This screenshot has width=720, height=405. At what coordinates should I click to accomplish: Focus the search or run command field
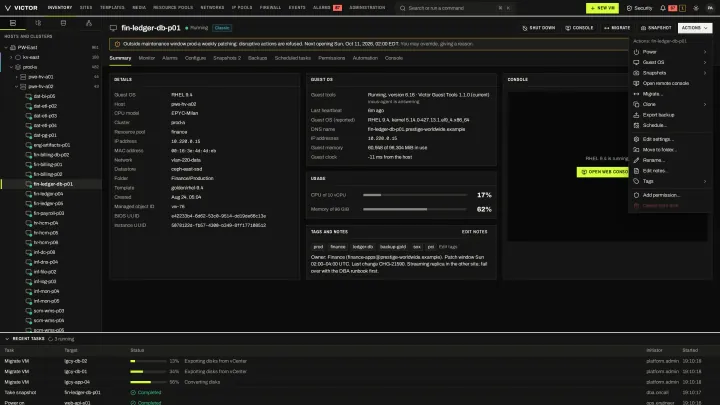(455, 8)
